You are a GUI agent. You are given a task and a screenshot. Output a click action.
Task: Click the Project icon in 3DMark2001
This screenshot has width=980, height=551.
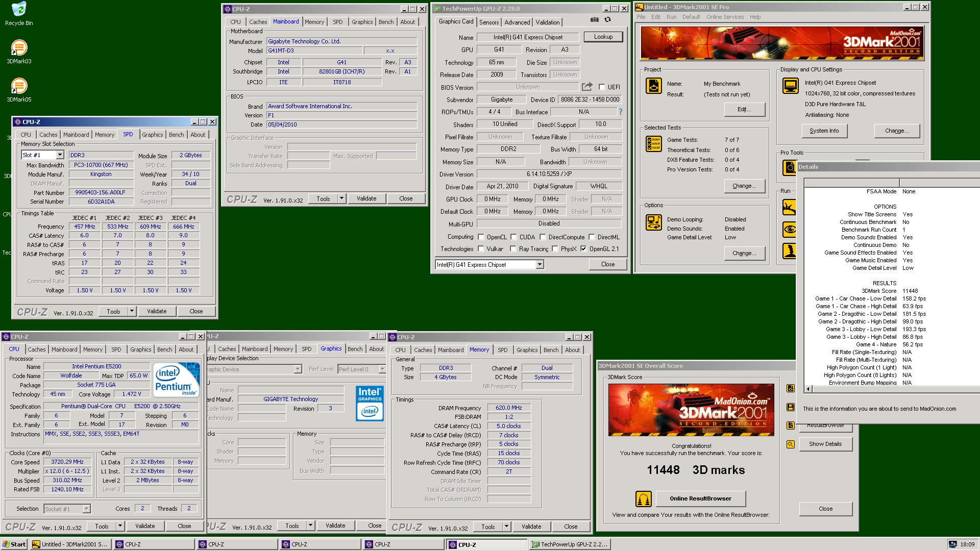pos(653,86)
